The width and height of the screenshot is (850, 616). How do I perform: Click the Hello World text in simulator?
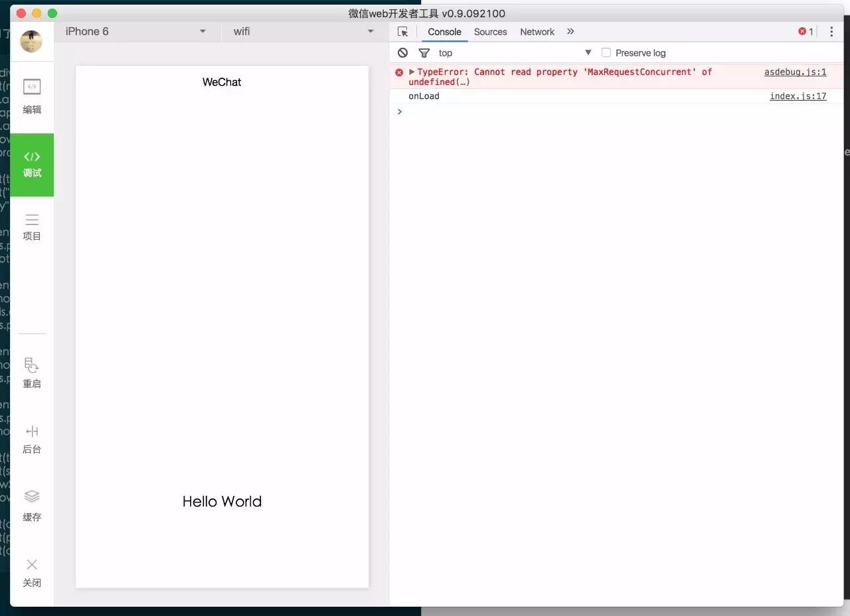point(222,502)
